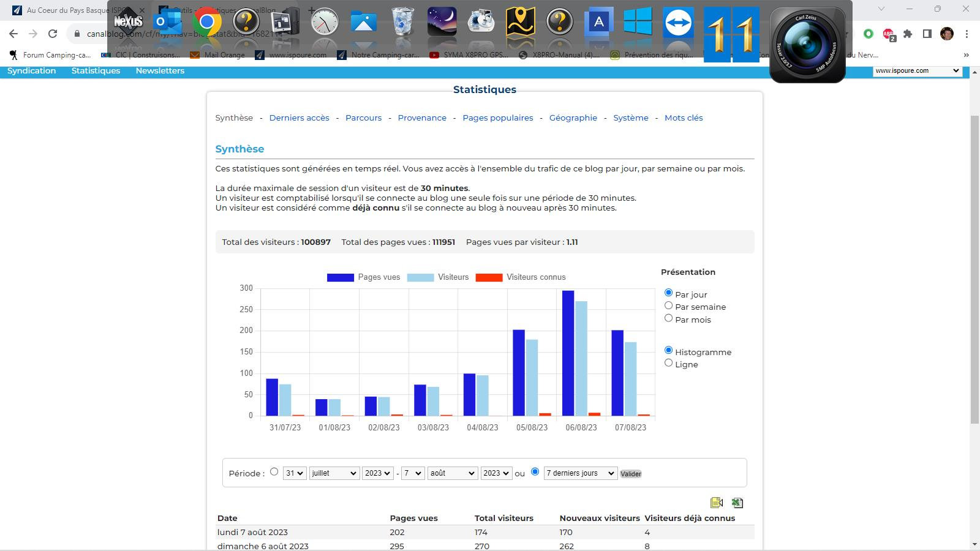980x551 pixels.
Task: Export stats with the Excel icon
Action: point(737,503)
